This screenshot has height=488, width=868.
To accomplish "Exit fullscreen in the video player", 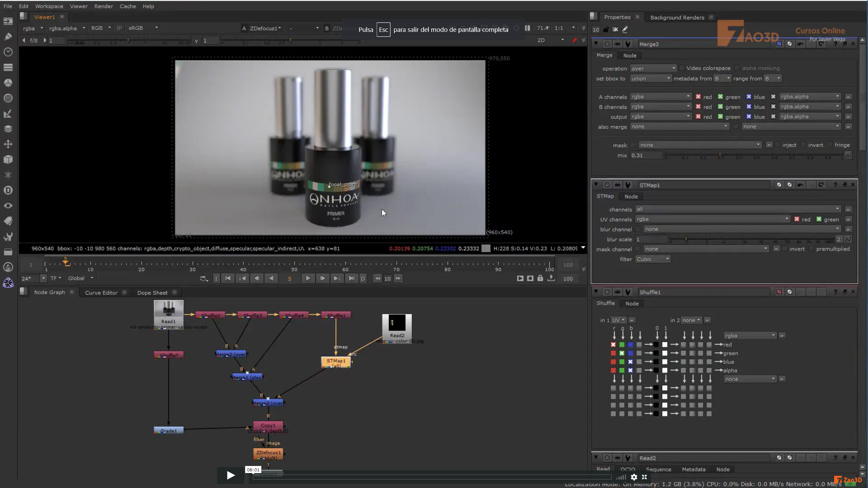I will (645, 477).
